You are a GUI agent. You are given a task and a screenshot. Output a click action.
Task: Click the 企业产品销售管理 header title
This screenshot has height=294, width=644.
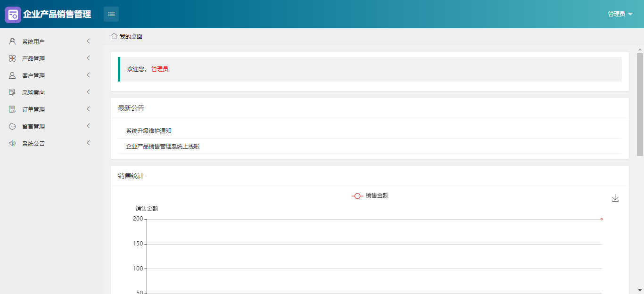pyautogui.click(x=57, y=15)
